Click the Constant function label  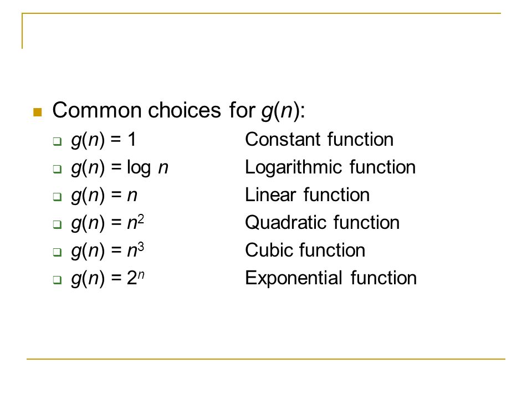(x=319, y=140)
